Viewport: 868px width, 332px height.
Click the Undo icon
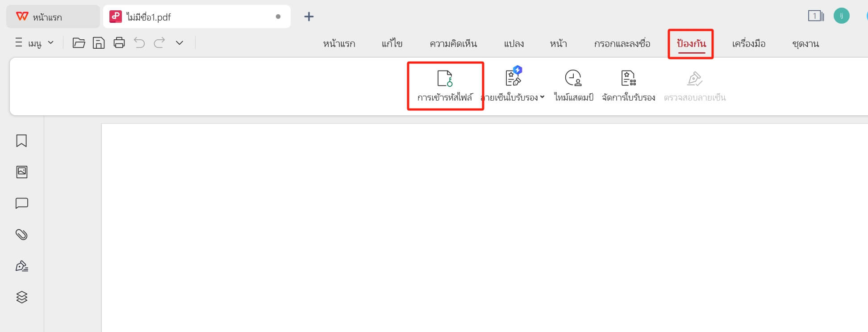(139, 43)
